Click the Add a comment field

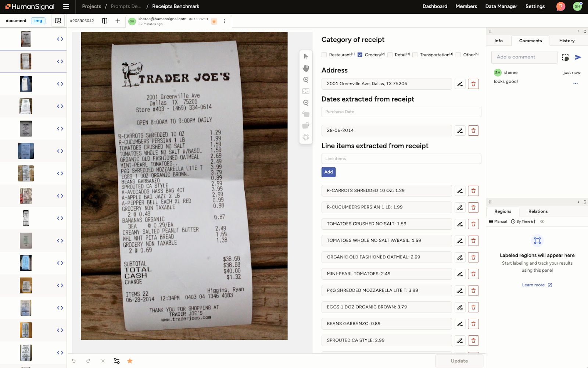click(524, 57)
